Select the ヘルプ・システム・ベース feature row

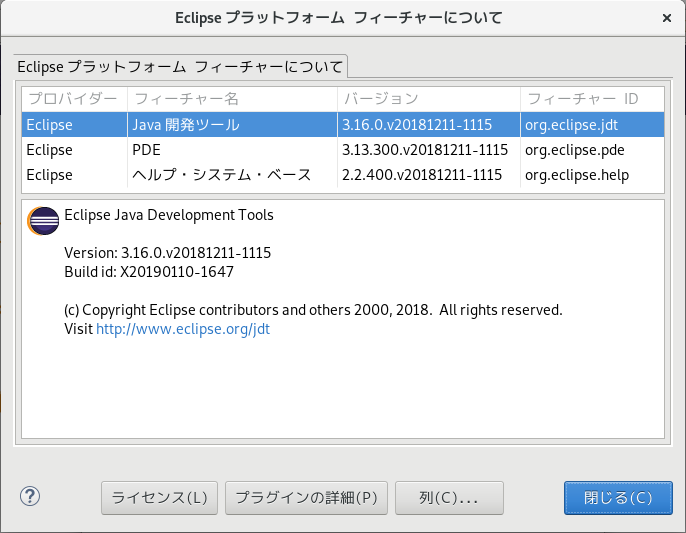[343, 175]
